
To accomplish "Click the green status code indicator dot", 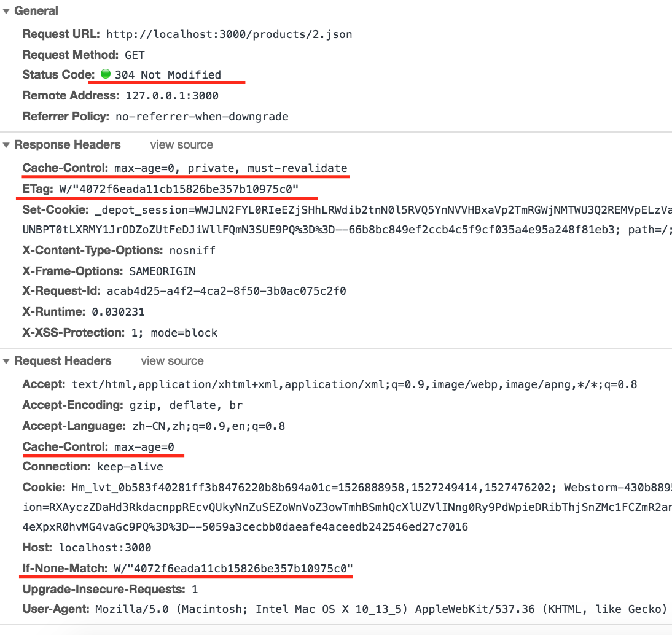I will point(106,74).
